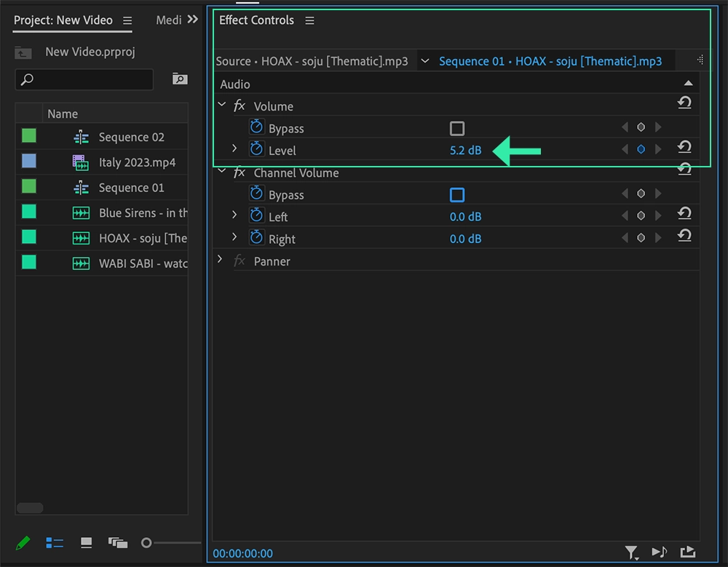This screenshot has width=728, height=567.
Task: Select List View in the Project panel
Action: (x=55, y=542)
